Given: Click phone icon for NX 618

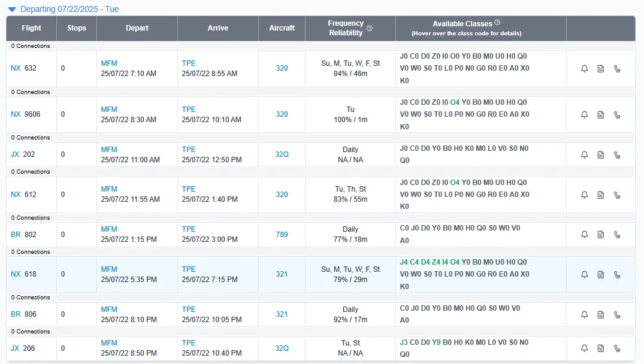Looking at the screenshot, I should (x=617, y=275).
